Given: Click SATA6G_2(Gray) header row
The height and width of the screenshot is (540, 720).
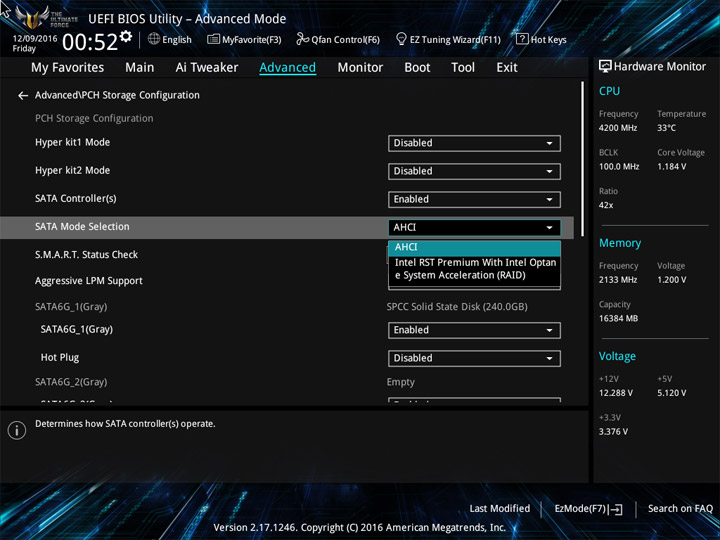Looking at the screenshot, I should pos(71,382).
